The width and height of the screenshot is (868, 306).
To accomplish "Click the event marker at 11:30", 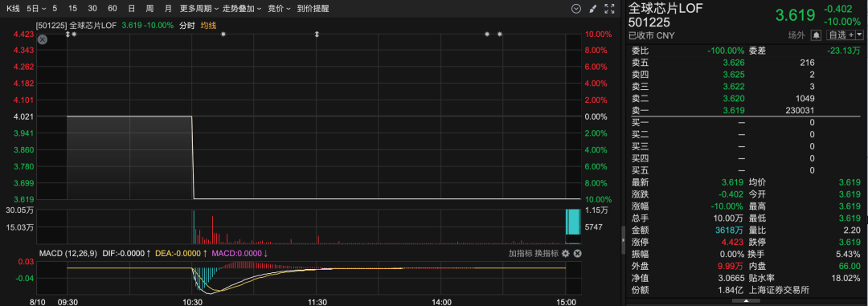I will [317, 35].
